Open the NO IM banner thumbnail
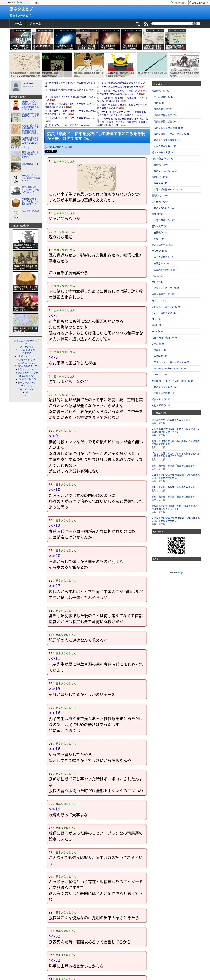This screenshot has height=980, width=210. coord(21,39)
